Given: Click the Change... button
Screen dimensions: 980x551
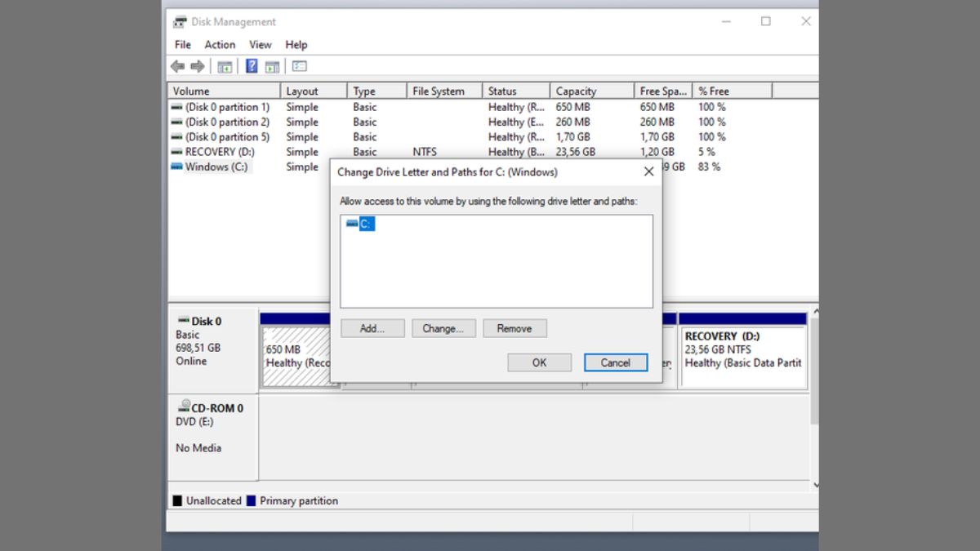Looking at the screenshot, I should coord(443,328).
